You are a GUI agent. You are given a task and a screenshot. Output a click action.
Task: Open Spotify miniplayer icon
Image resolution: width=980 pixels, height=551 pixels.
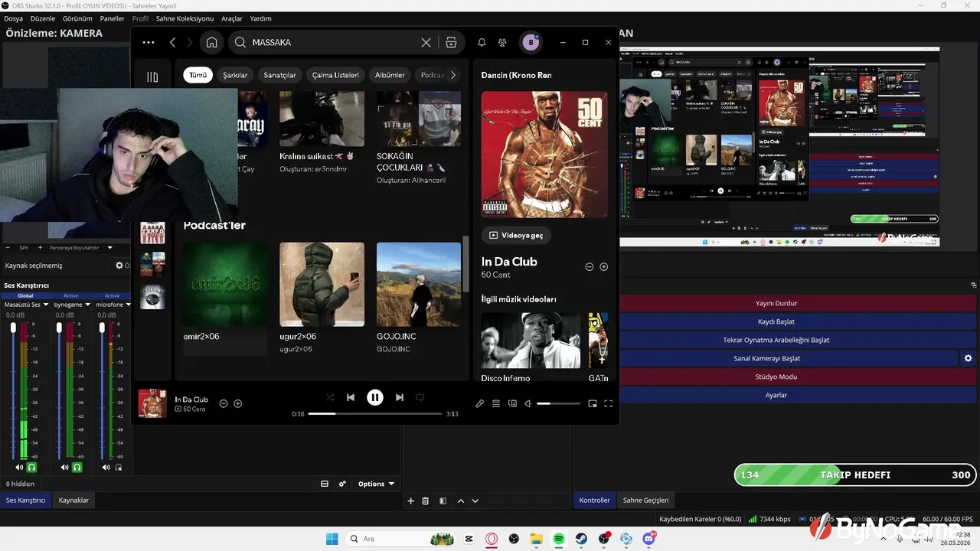pos(592,403)
